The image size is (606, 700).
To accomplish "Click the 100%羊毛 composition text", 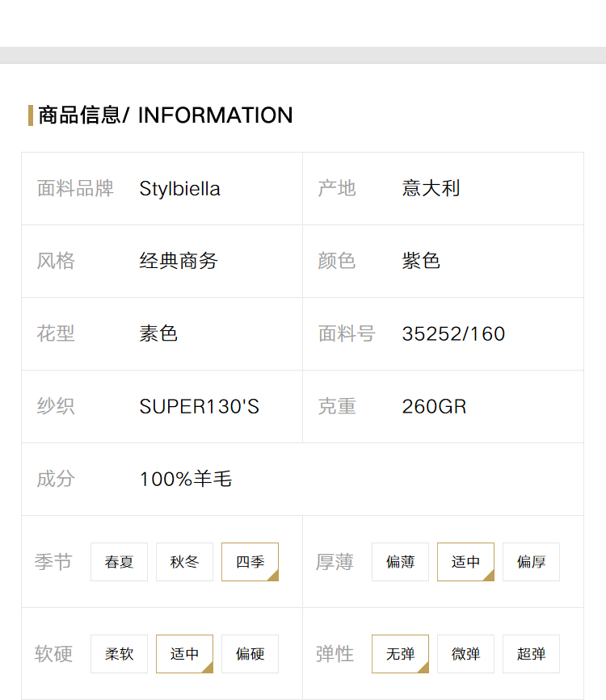I will point(186,479).
